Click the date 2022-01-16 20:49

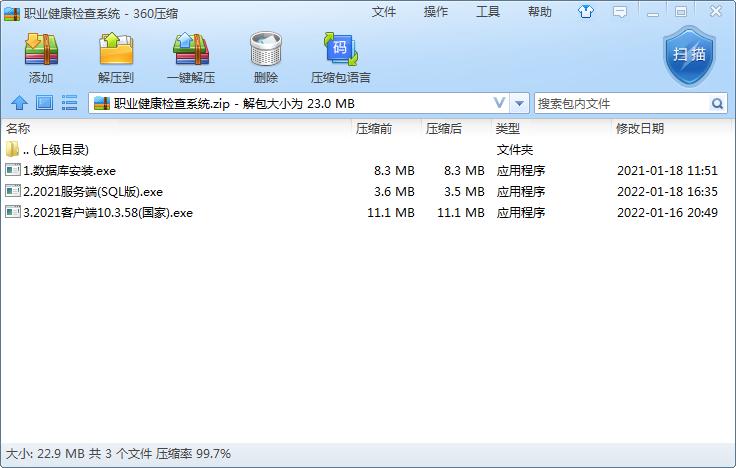coord(667,213)
